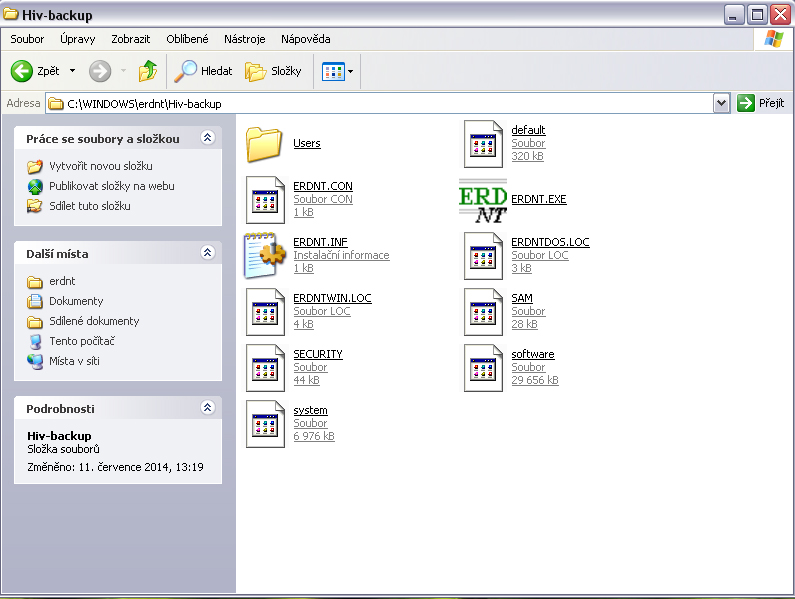Open the Soubor menu
795x599 pixels.
click(27, 39)
